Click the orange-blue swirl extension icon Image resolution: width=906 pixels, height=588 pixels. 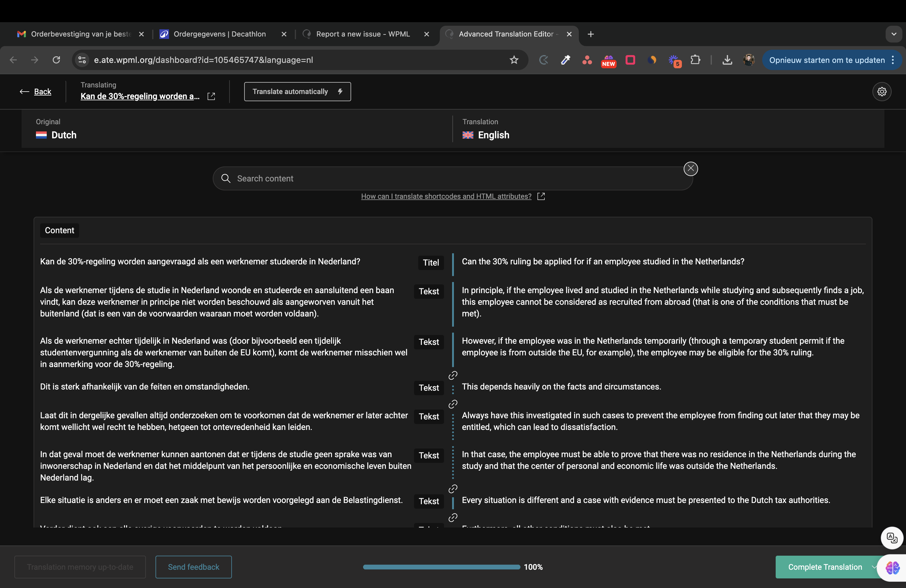[x=652, y=60]
